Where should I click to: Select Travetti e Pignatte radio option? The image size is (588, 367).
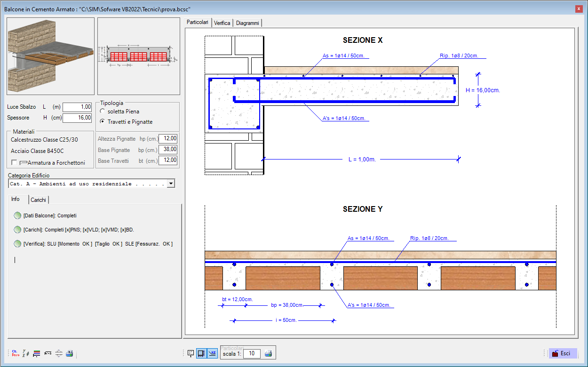click(x=126, y=122)
